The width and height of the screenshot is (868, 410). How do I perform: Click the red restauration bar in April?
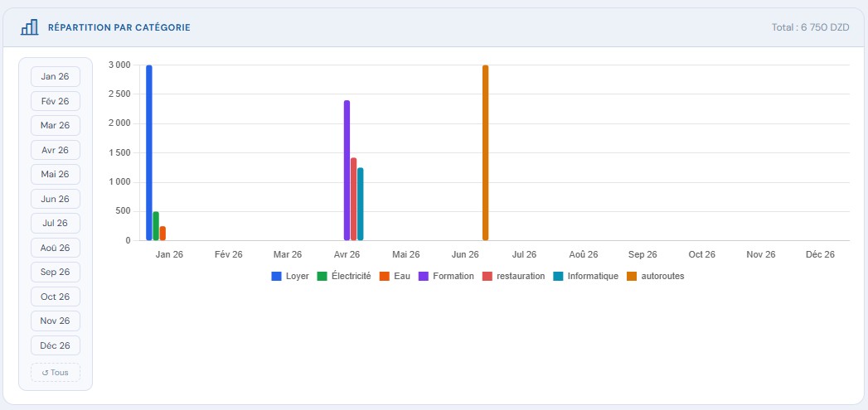(x=354, y=199)
